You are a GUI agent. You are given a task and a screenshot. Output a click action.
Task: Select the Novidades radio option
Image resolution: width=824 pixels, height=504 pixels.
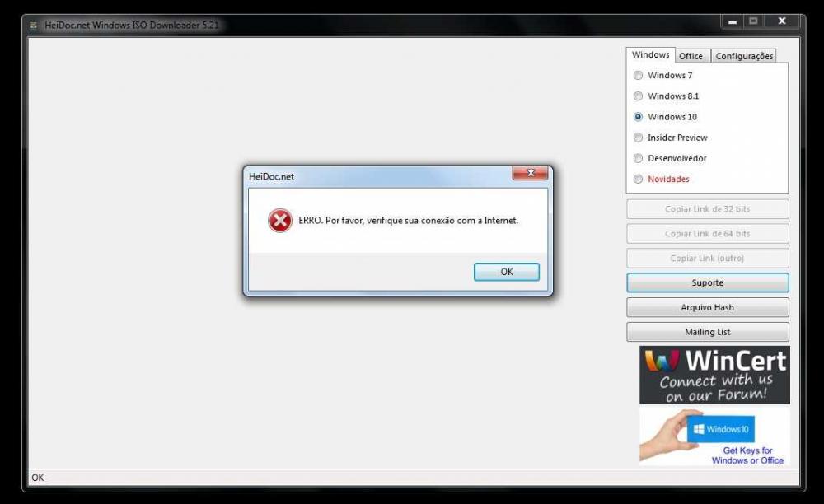point(662,179)
